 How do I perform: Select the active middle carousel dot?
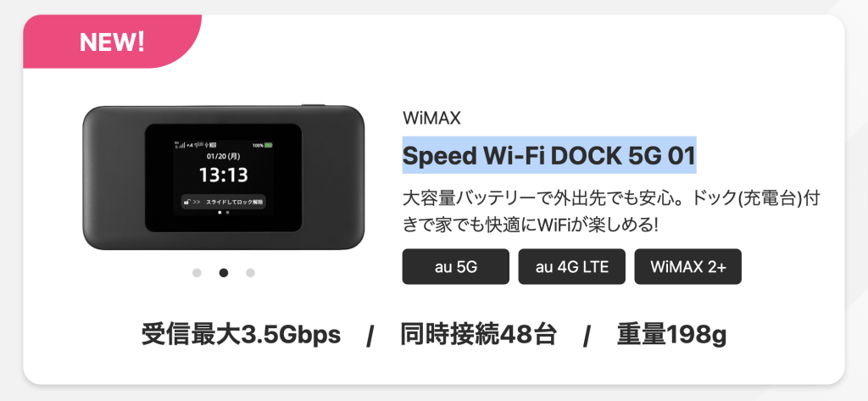pos(224,273)
